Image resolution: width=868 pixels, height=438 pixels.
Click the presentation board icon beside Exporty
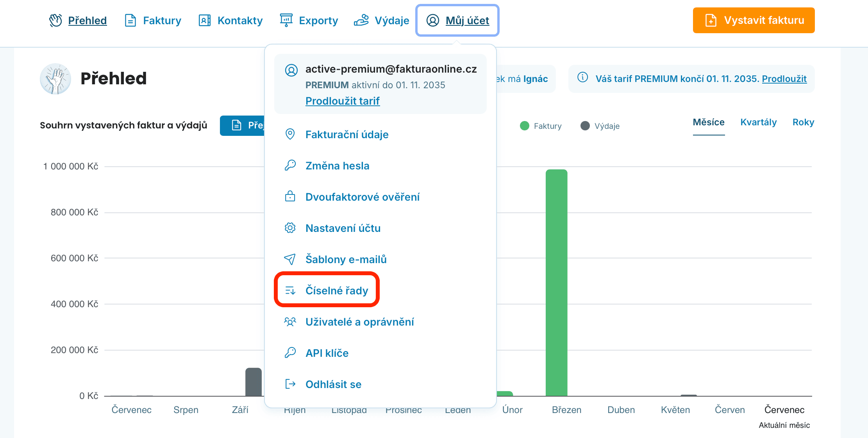pos(286,20)
